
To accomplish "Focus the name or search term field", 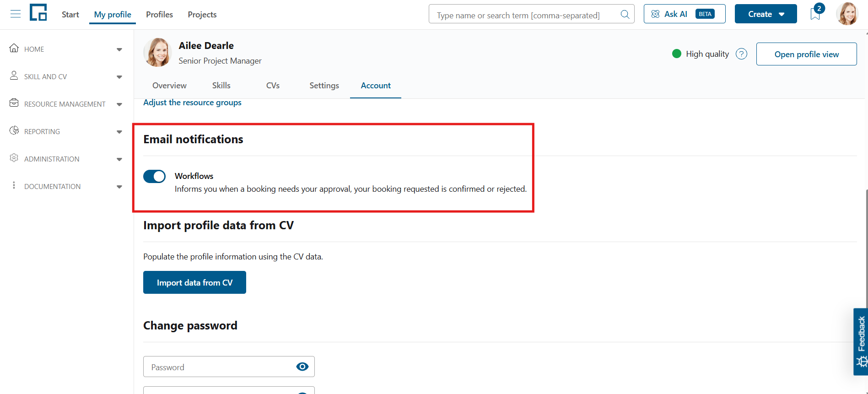I will 531,14.
